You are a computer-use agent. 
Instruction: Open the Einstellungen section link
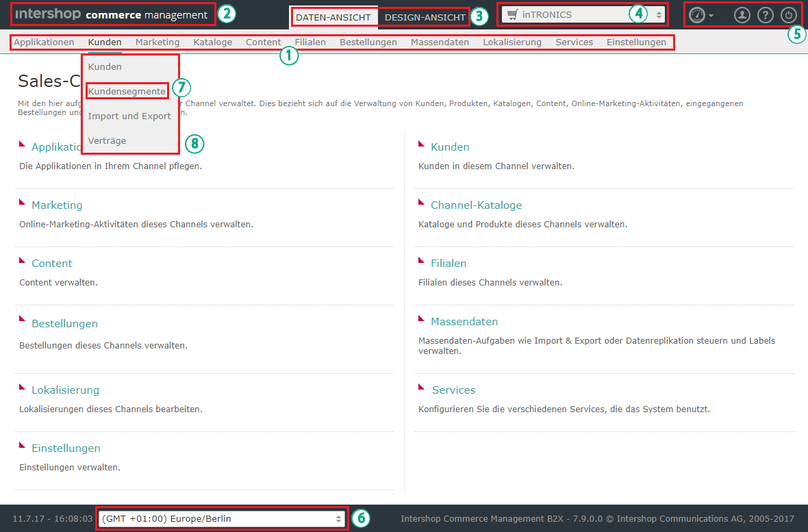click(66, 448)
